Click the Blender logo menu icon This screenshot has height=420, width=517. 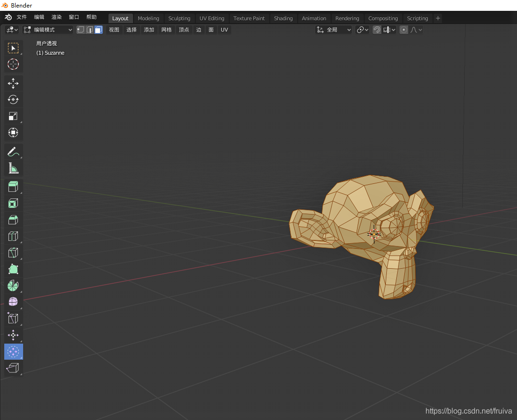tap(8, 17)
